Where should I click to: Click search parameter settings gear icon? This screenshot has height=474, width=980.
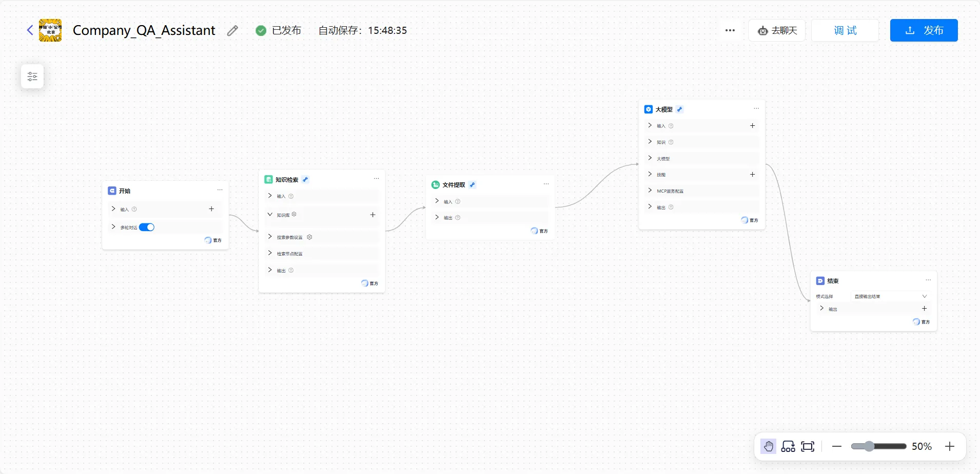pyautogui.click(x=309, y=237)
